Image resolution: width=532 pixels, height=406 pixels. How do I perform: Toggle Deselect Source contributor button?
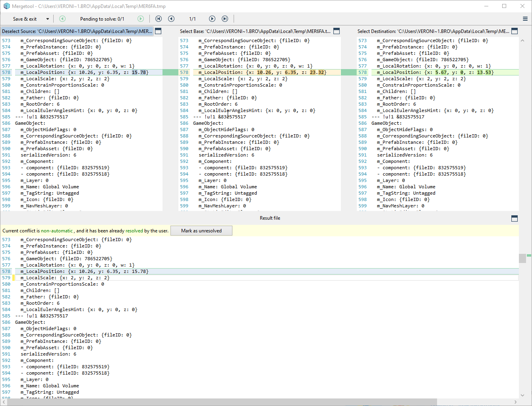click(x=77, y=31)
